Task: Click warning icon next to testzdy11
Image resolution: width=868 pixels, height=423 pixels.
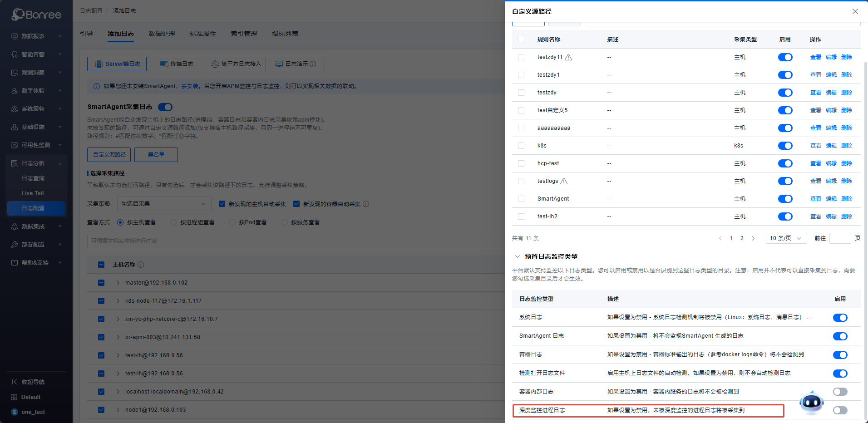Action: (568, 57)
